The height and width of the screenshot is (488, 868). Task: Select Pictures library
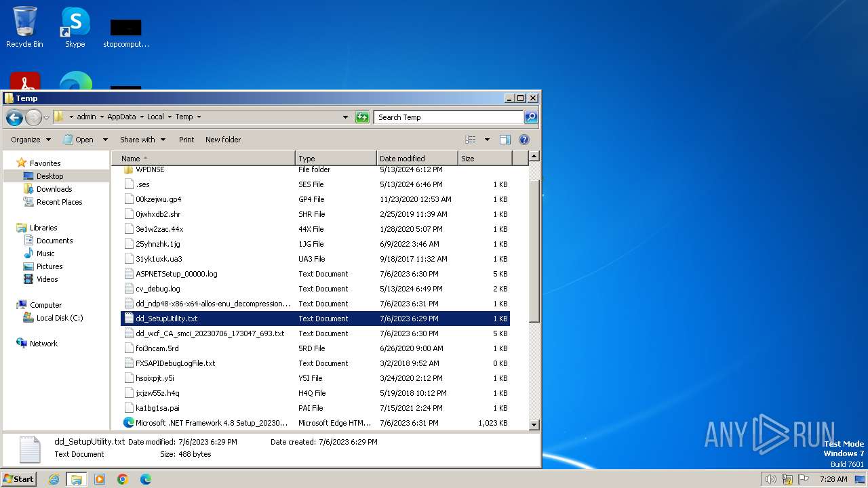[x=50, y=266]
